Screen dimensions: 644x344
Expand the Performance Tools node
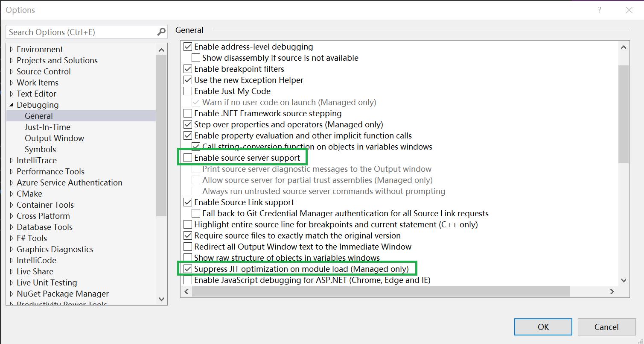pyautogui.click(x=12, y=172)
